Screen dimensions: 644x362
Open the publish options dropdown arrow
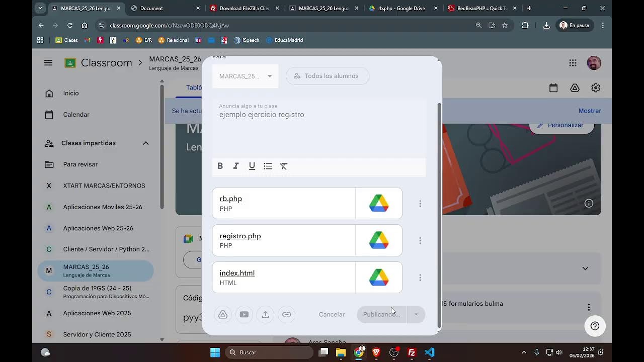[x=416, y=315]
